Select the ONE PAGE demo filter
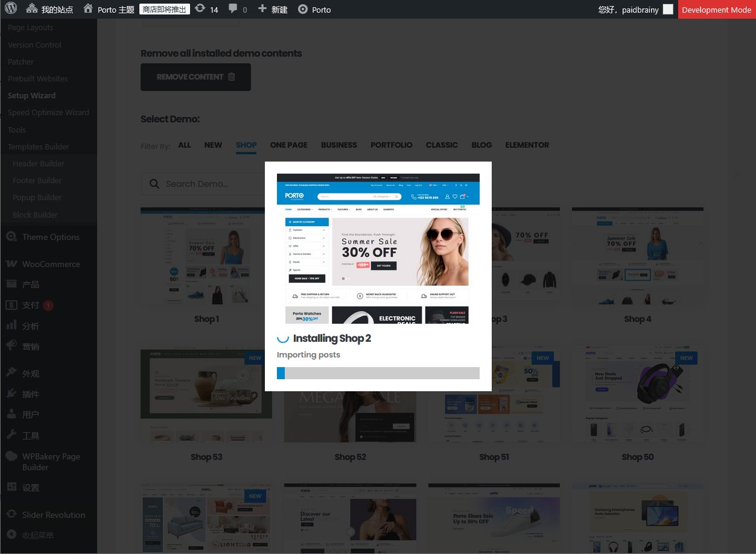Viewport: 756px width, 554px height. point(289,145)
